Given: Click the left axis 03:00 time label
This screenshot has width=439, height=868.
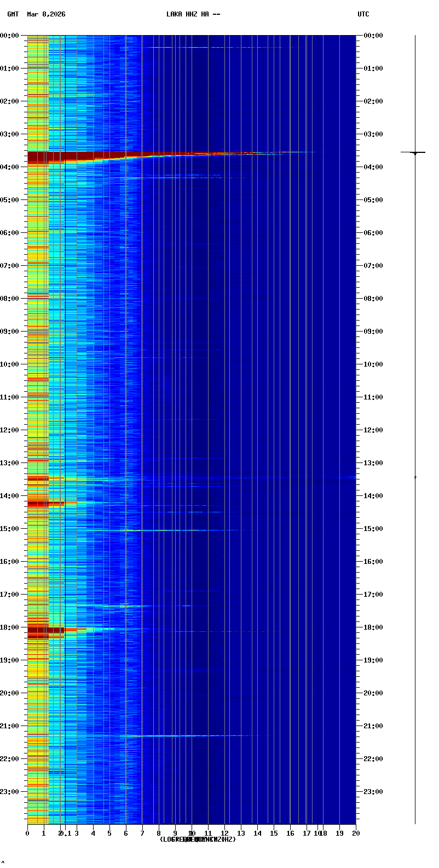Looking at the screenshot, I should coord(10,134).
